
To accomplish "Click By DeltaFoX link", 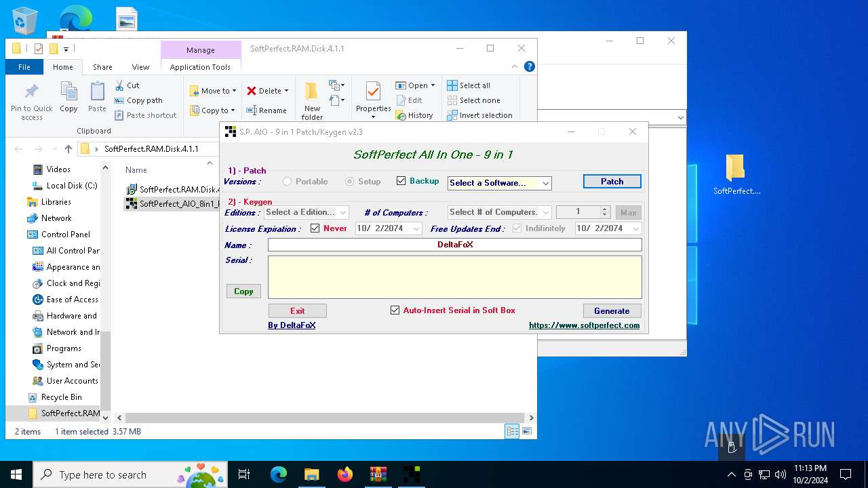I will pyautogui.click(x=292, y=325).
